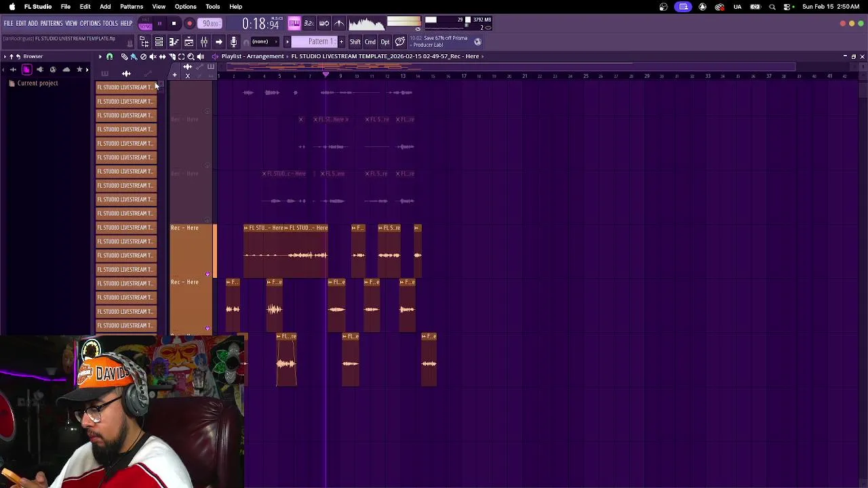The width and height of the screenshot is (868, 488).
Task: Click the microphone recording icon
Action: tap(233, 42)
